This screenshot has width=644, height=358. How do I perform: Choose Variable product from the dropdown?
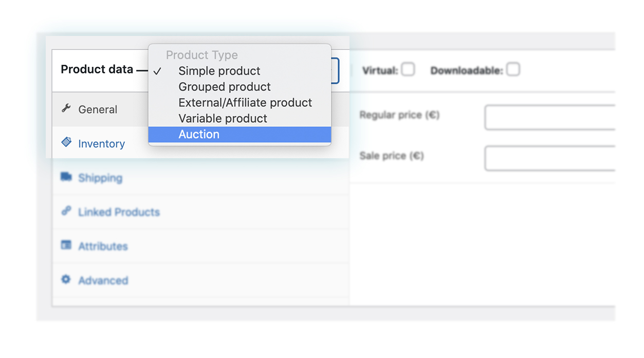[223, 118]
